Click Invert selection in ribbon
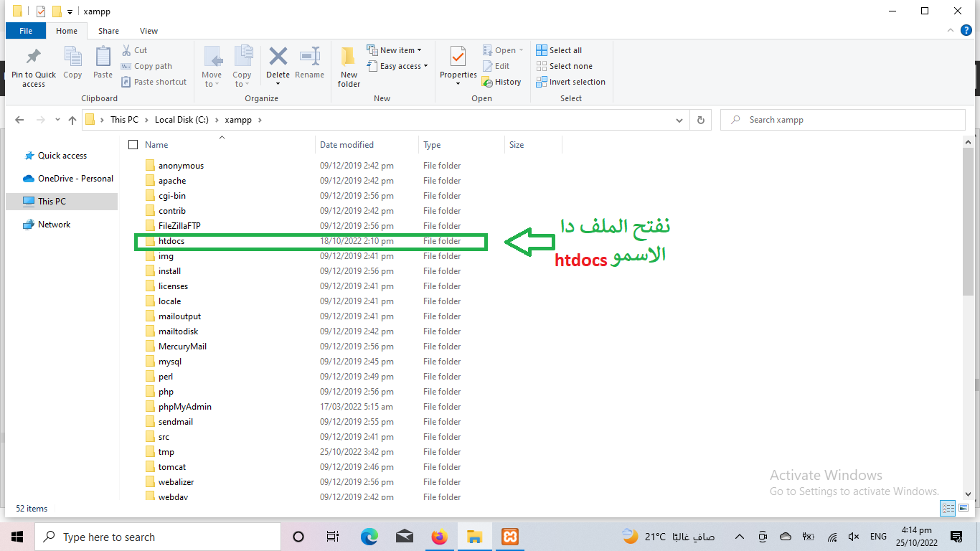The height and width of the screenshot is (551, 980). click(570, 82)
